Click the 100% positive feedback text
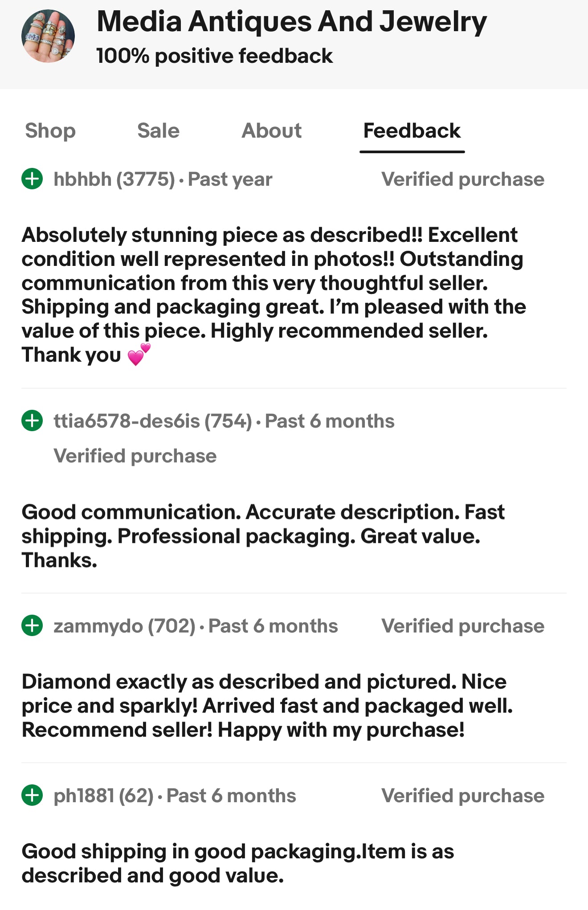This screenshot has height=910, width=588. 214,56
